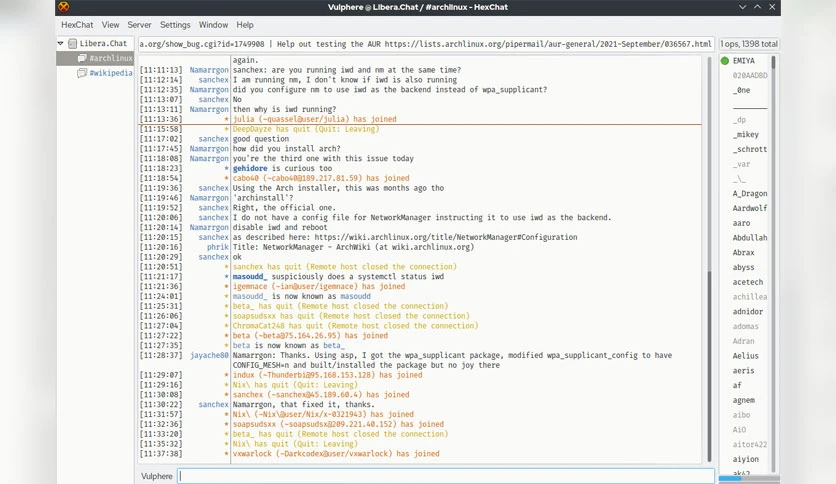Click nick jayache80 in the chat log
This screenshot has height=484, width=836.
coord(209,355)
